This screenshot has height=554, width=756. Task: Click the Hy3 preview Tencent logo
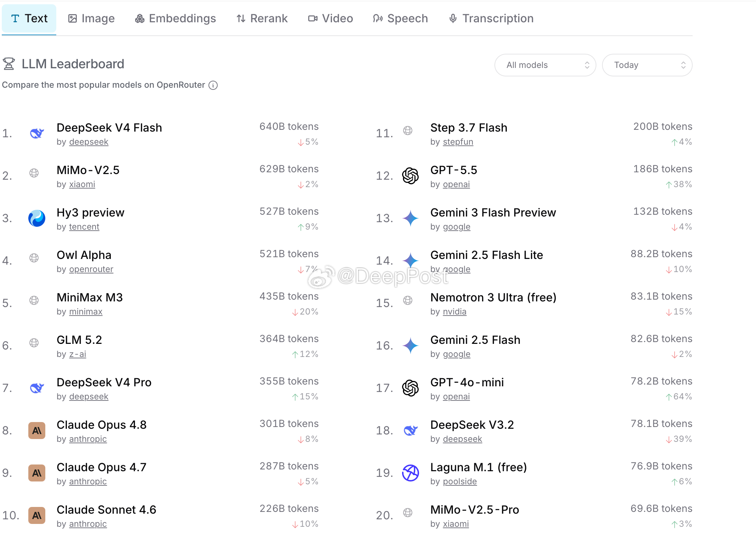(x=37, y=218)
